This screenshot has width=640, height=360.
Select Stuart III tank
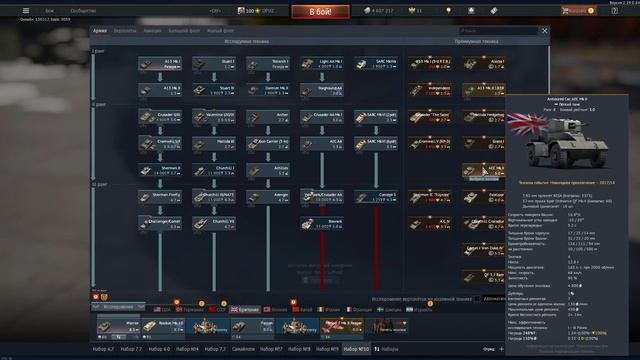coord(214,90)
